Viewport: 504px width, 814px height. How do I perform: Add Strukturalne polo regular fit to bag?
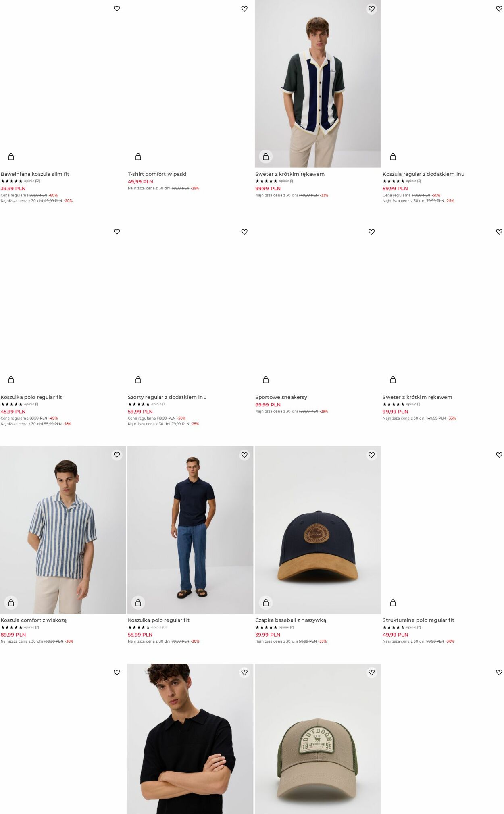point(393,602)
